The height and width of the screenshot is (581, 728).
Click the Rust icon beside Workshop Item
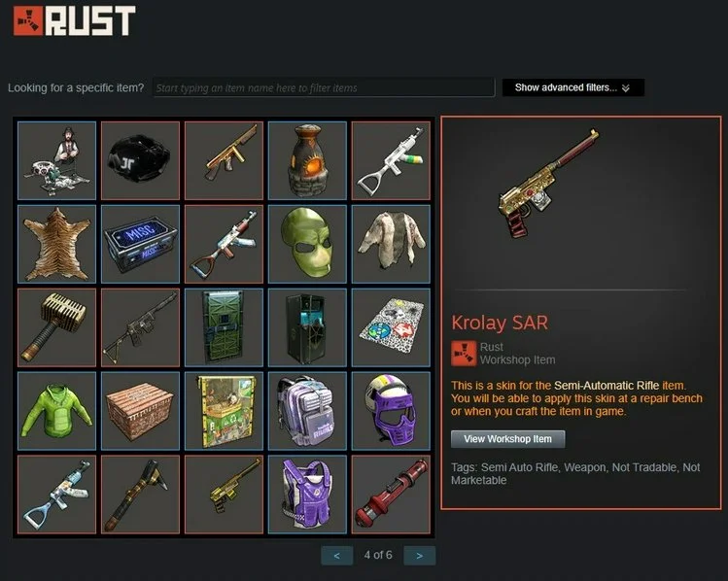tap(464, 354)
